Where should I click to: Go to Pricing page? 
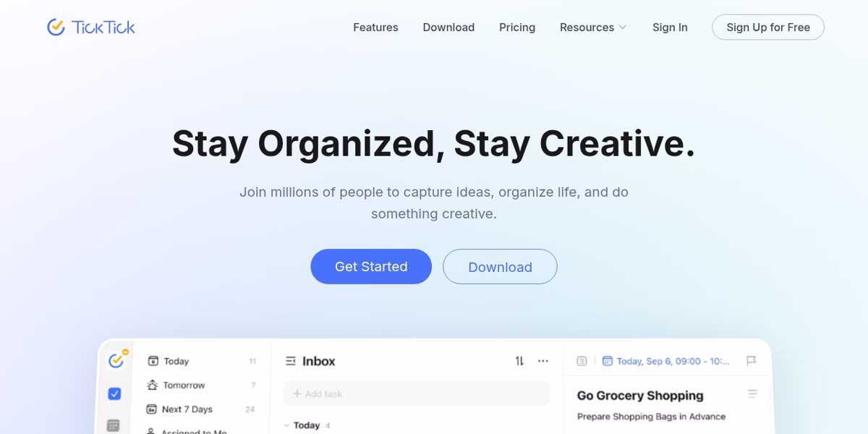click(517, 27)
